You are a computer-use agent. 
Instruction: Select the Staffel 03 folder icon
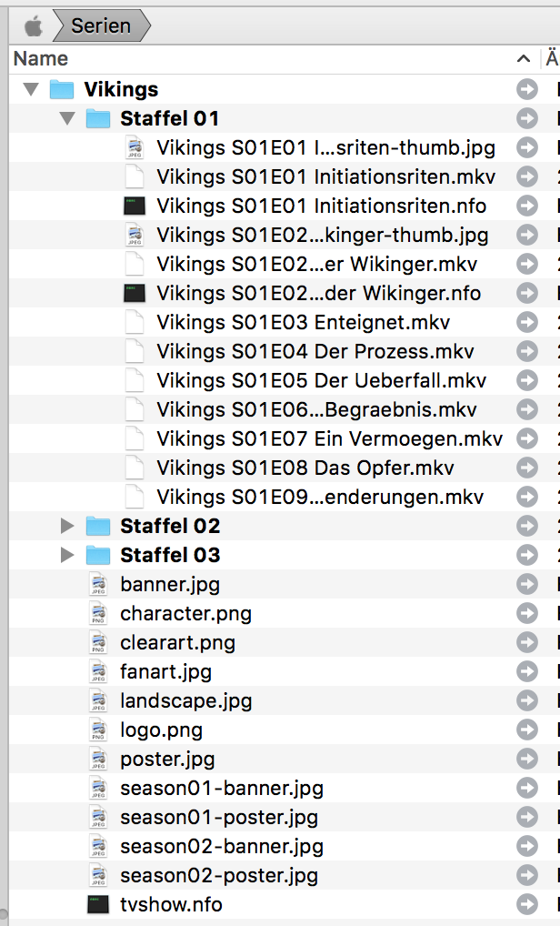98,555
